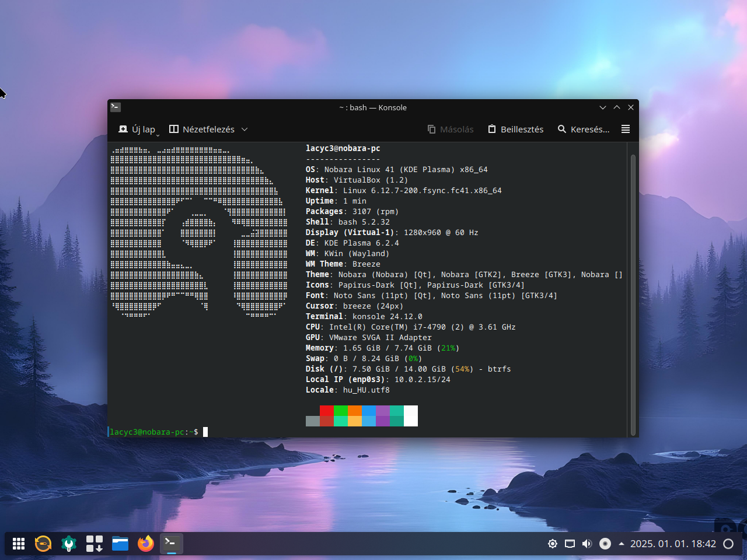This screenshot has height=560, width=747.
Task: Click the 'Locale: hu_HU.utf8' line
Action: click(x=348, y=390)
